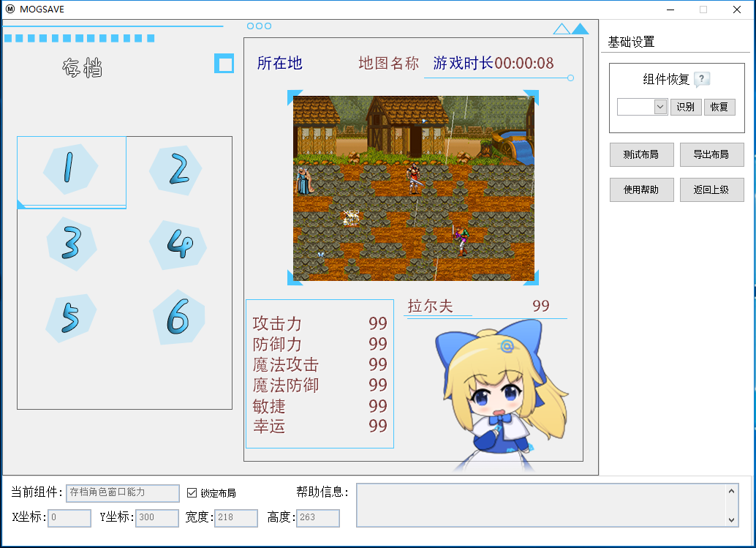Click the game map screenshot thumbnail
This screenshot has height=548, width=756.
tap(414, 188)
